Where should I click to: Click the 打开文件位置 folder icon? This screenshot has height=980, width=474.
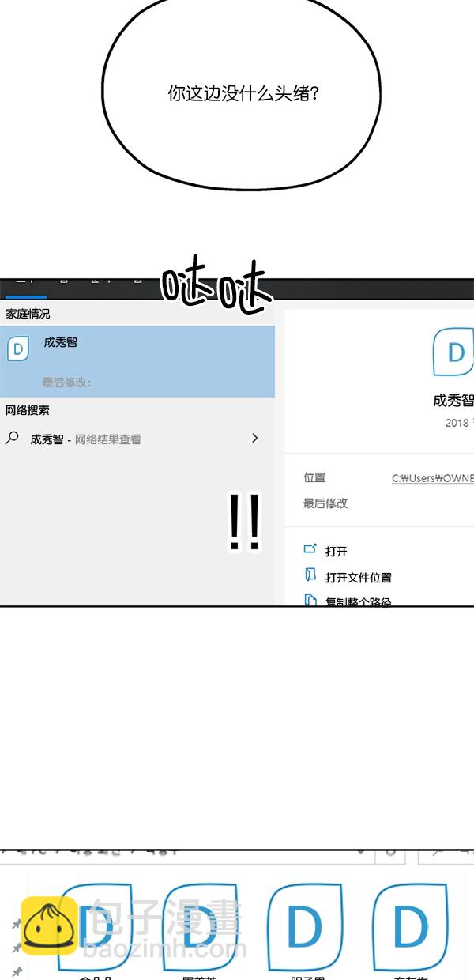(310, 576)
